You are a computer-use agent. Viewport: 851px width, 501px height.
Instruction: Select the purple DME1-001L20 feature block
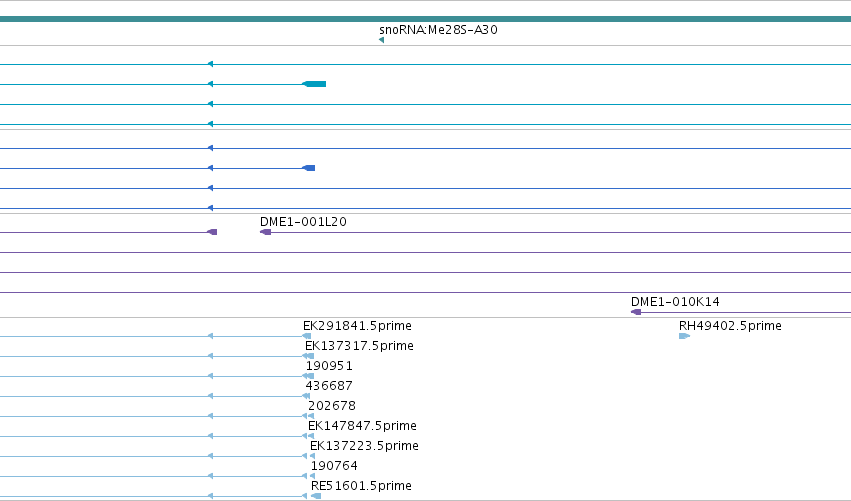pos(265,232)
